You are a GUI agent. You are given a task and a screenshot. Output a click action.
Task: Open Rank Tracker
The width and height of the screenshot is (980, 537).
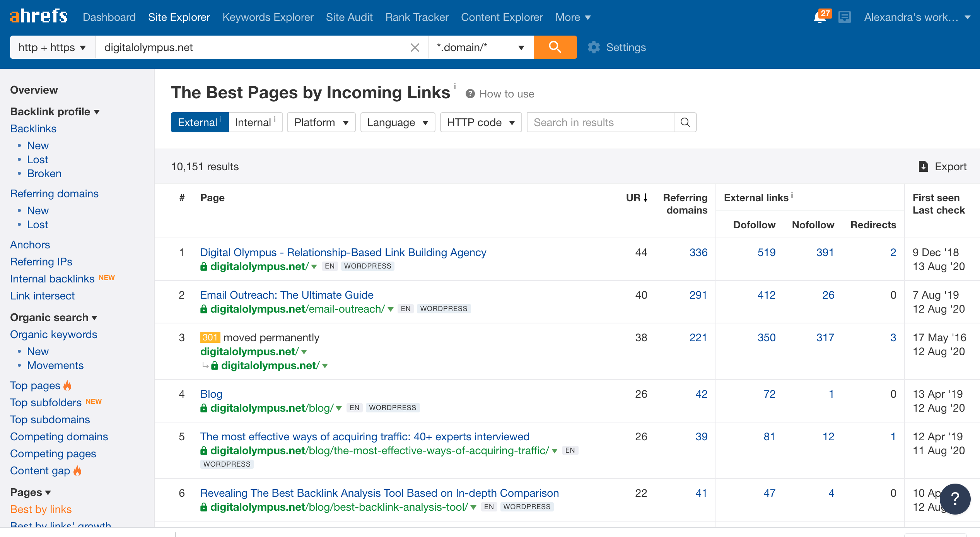(x=417, y=17)
